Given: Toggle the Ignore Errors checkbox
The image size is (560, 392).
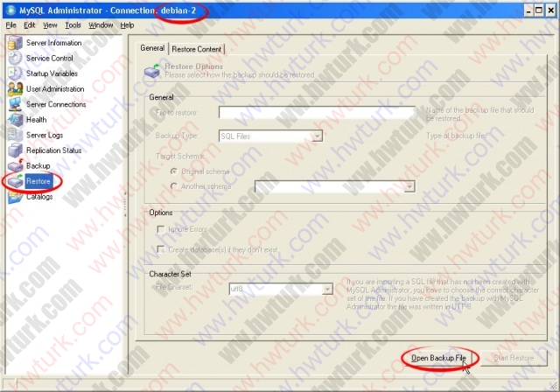Looking at the screenshot, I should coord(161,229).
